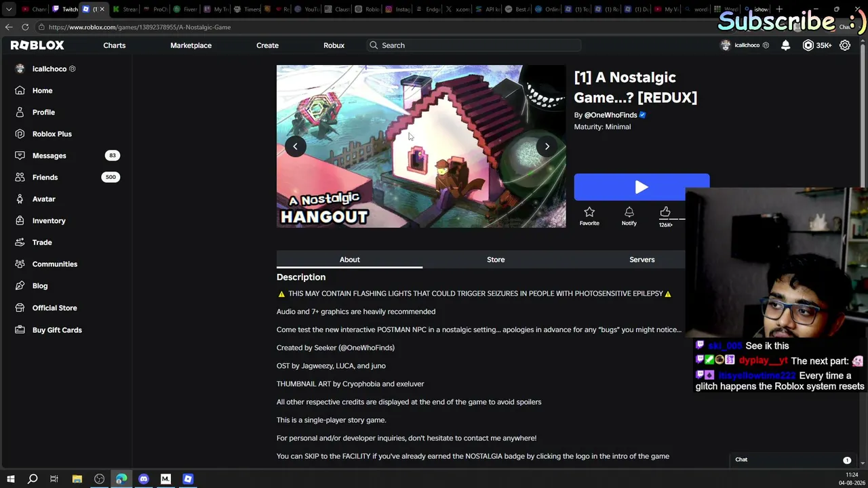Click the browser back arrow
Screen dimensions: 868x488
[9, 27]
